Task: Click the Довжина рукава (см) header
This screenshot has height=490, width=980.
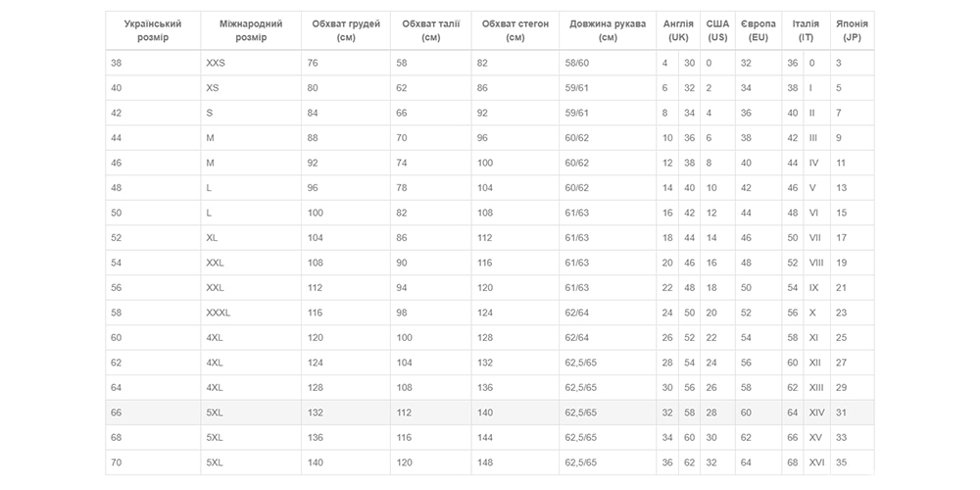Action: pyautogui.click(x=608, y=30)
